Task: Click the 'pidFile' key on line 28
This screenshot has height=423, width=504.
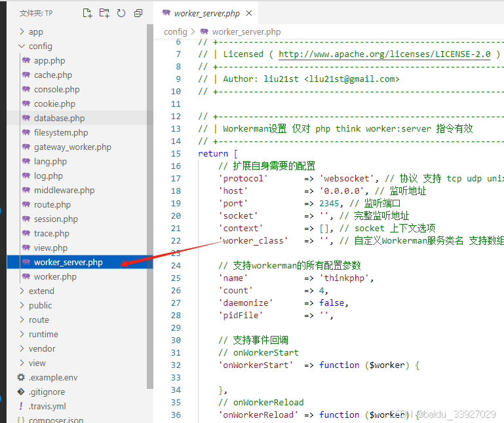Action: tap(241, 316)
